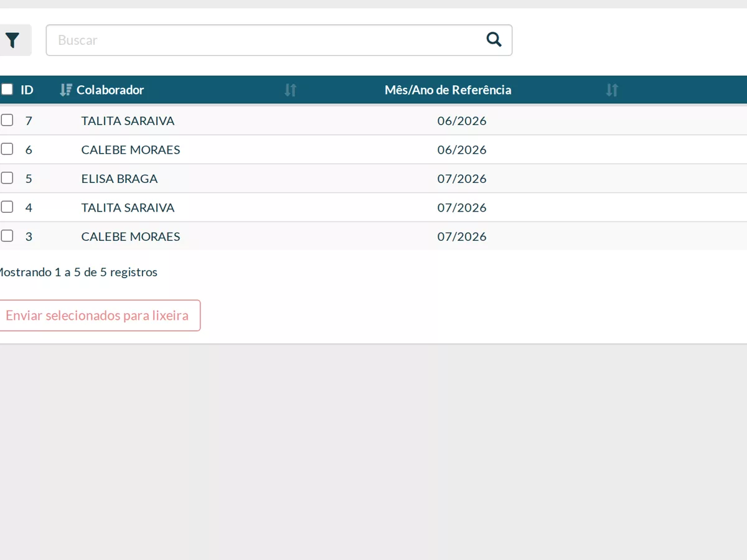747x560 pixels.
Task: Toggle the select-all header checkbox
Action: click(7, 90)
